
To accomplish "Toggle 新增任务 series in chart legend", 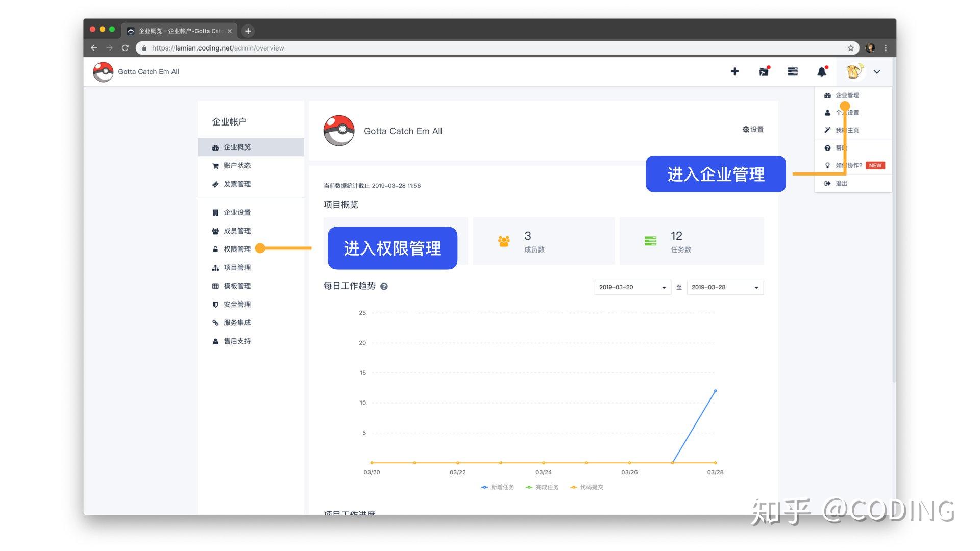I will [498, 487].
